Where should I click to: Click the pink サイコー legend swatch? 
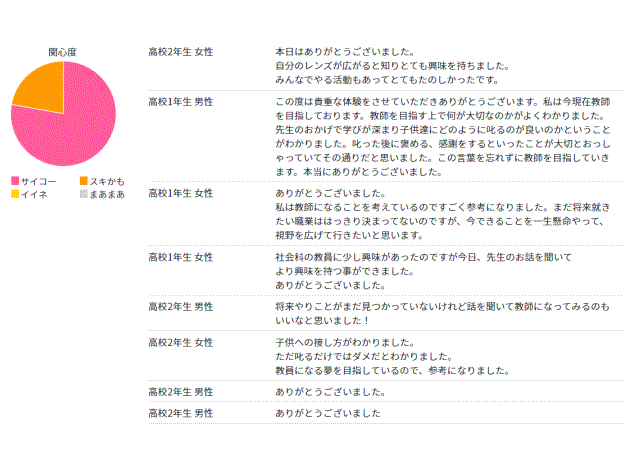click(x=14, y=180)
